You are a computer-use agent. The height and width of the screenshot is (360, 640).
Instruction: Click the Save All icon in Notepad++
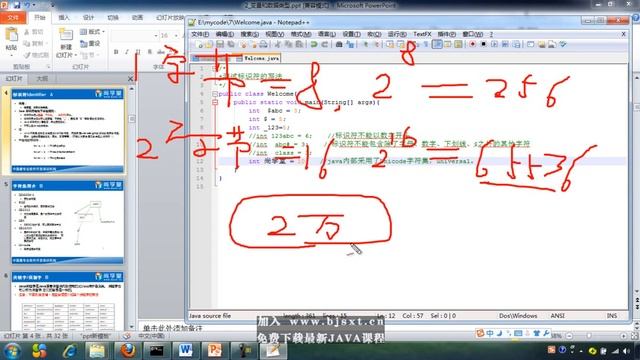point(231,44)
